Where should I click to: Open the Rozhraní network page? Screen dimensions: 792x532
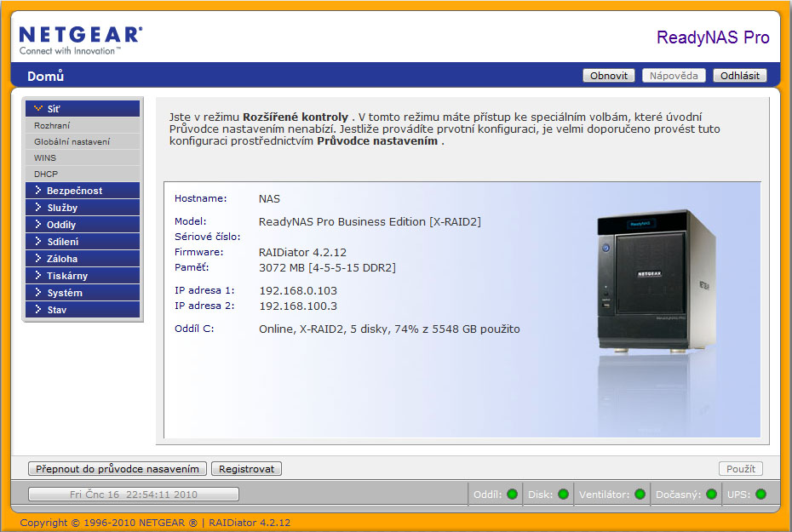(x=83, y=125)
